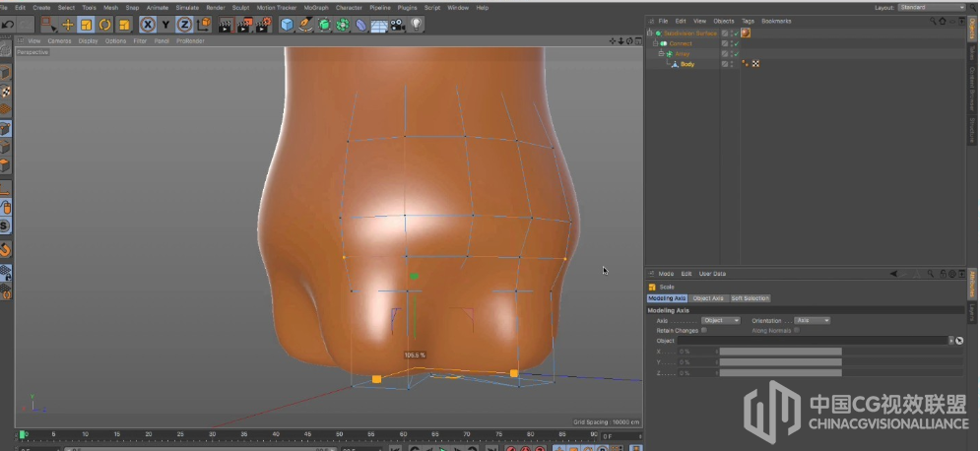The height and width of the screenshot is (451, 980).
Task: Activate the Scale tool in toolbar
Action: 87,25
